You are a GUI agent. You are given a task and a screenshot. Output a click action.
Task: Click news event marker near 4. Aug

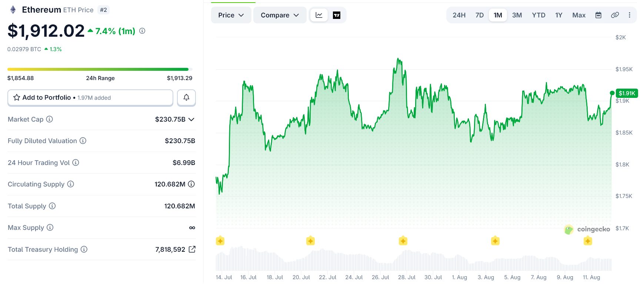point(495,241)
